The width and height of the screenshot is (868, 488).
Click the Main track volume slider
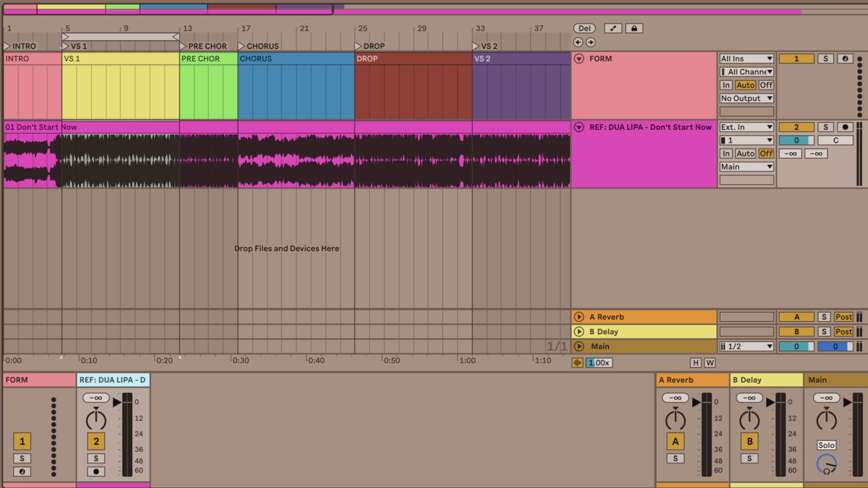click(x=796, y=346)
